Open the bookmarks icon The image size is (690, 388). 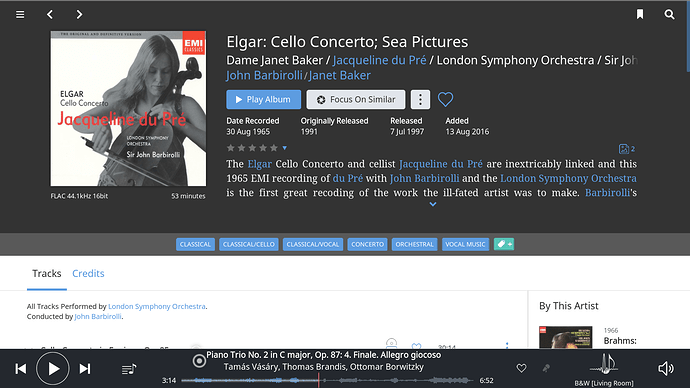click(640, 15)
